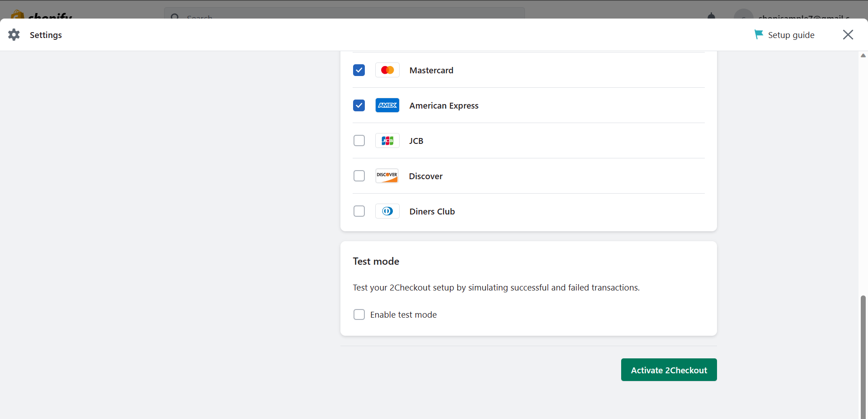Check the Diners Club checkbox
The height and width of the screenshot is (419, 868).
pos(359,211)
